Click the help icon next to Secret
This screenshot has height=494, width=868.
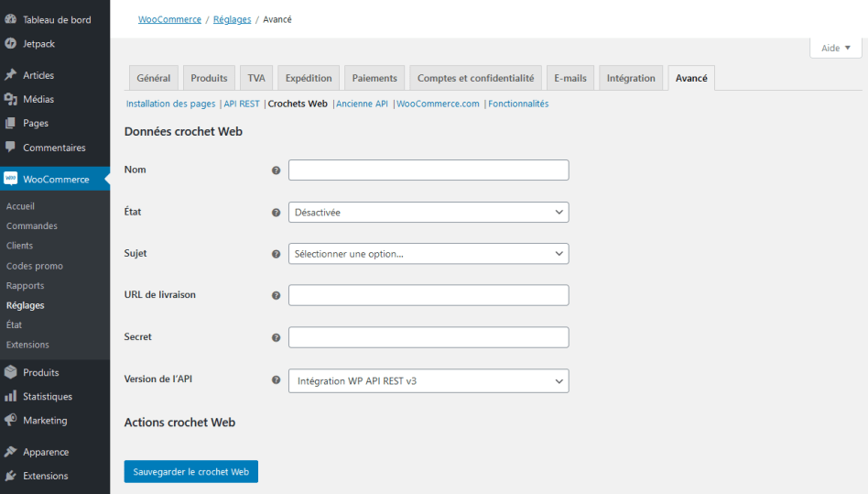tap(277, 337)
